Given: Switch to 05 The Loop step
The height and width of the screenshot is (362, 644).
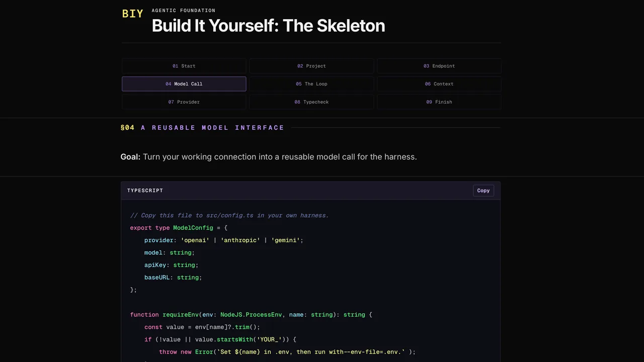Looking at the screenshot, I should click(x=311, y=84).
